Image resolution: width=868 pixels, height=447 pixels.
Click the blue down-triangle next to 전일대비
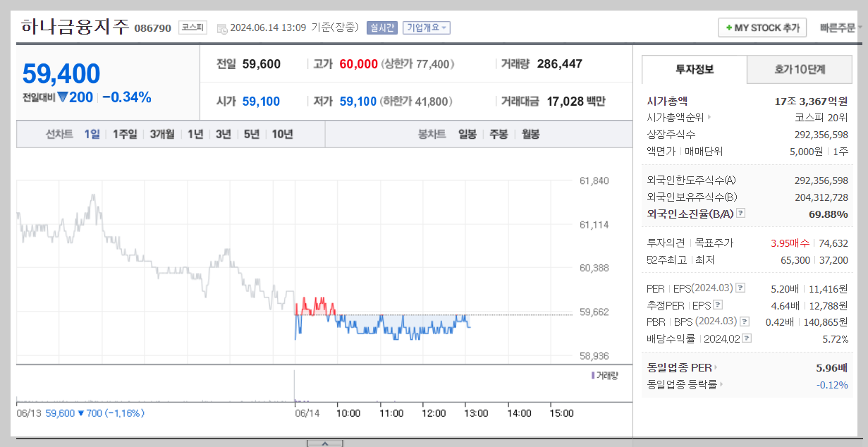[62, 97]
